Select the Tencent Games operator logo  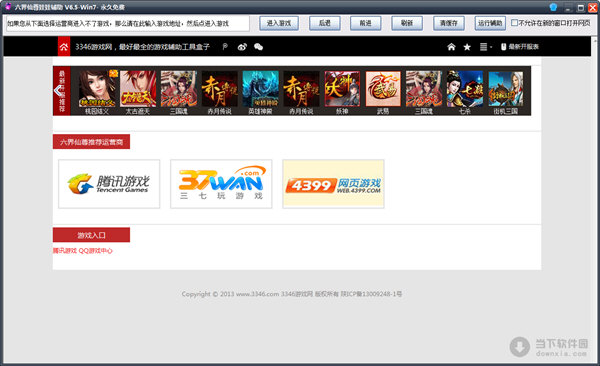click(109, 184)
